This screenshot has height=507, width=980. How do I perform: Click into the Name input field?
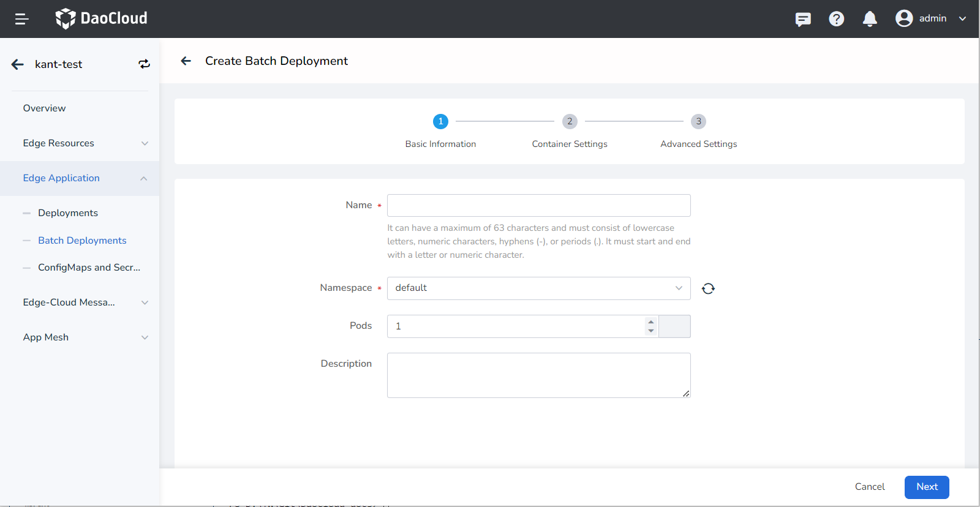(x=538, y=206)
